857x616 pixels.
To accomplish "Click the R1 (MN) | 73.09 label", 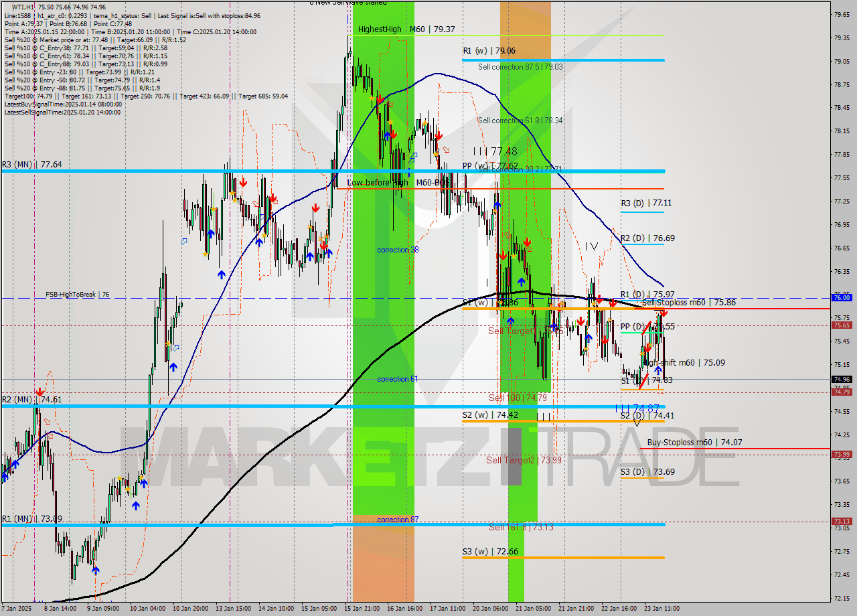I will (x=32, y=519).
